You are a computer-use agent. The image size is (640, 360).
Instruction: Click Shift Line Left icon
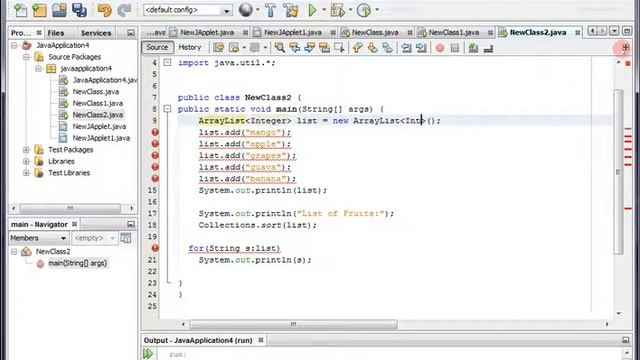pyautogui.click(x=406, y=48)
